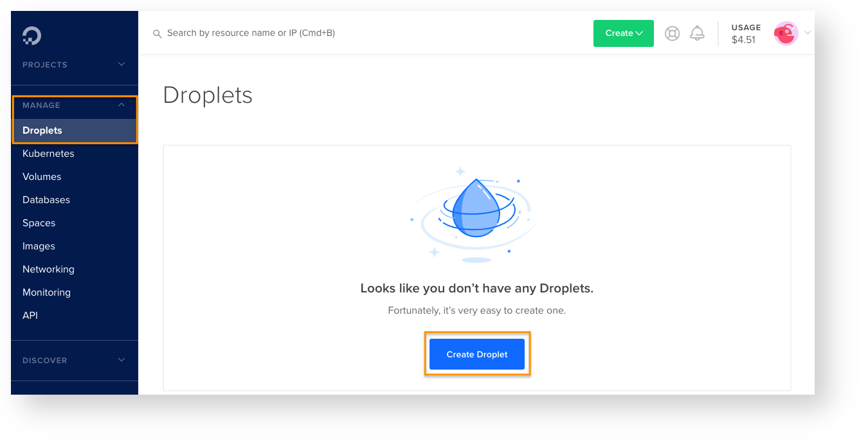The height and width of the screenshot is (448, 868).
Task: Open the notifications bell icon
Action: [697, 33]
